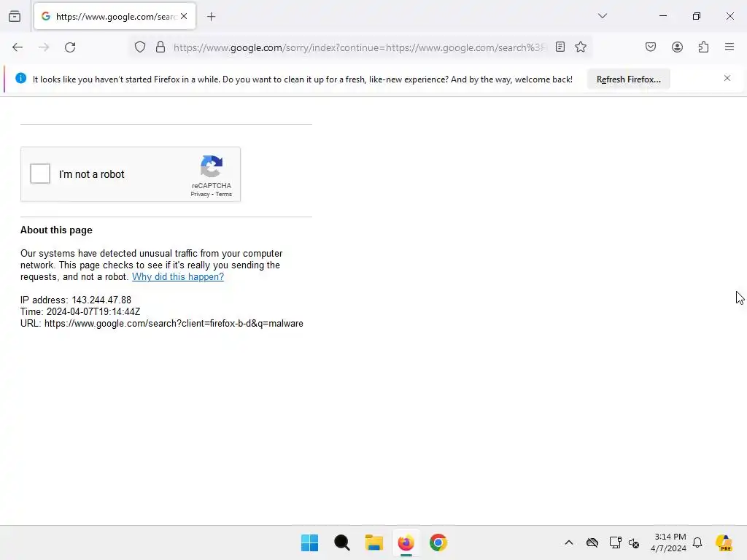
Task: Click the Time 2024-04-07T19:14:44Z line
Action: tap(80, 312)
